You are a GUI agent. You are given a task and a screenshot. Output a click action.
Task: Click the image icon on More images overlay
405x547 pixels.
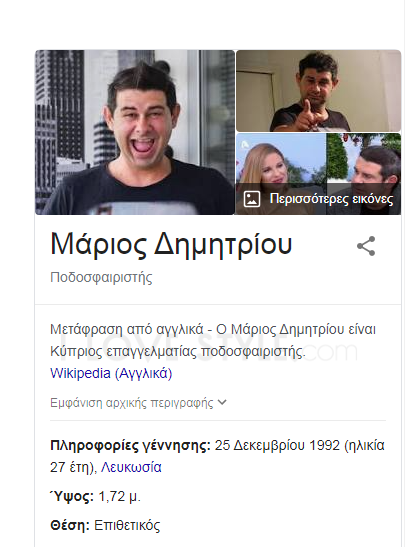[x=252, y=199]
